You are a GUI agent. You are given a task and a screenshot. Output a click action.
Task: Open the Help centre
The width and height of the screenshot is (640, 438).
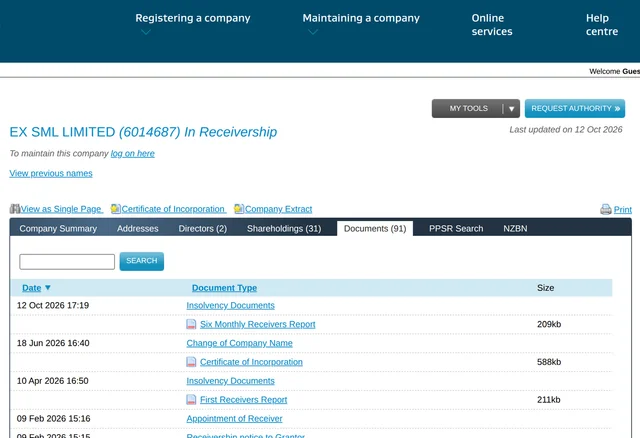(602, 24)
